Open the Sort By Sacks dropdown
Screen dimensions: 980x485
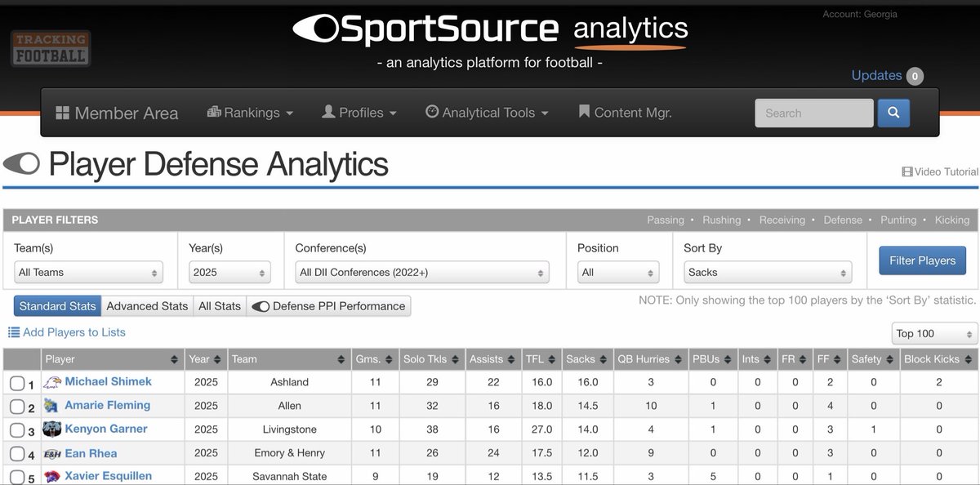tap(768, 273)
